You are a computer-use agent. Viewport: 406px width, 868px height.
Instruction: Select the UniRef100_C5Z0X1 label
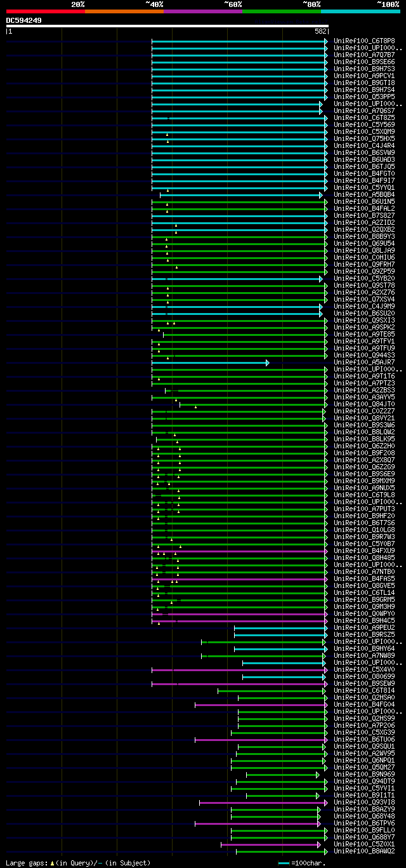click(x=364, y=844)
